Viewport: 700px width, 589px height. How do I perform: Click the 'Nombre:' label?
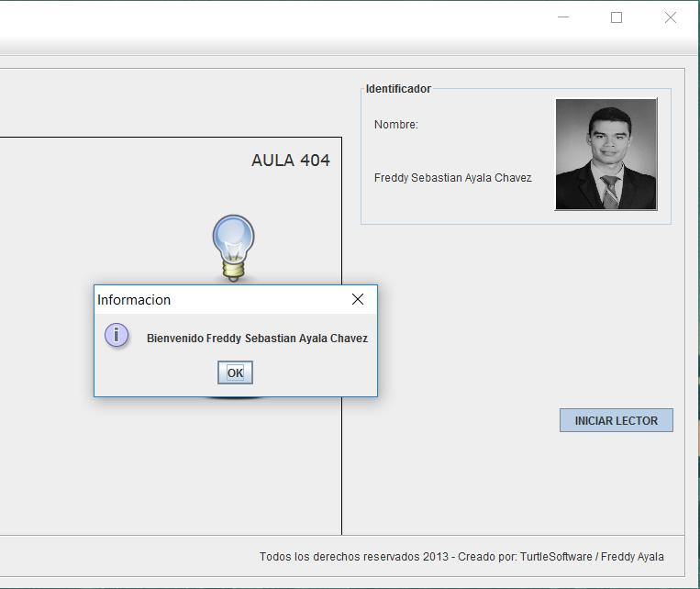click(396, 125)
